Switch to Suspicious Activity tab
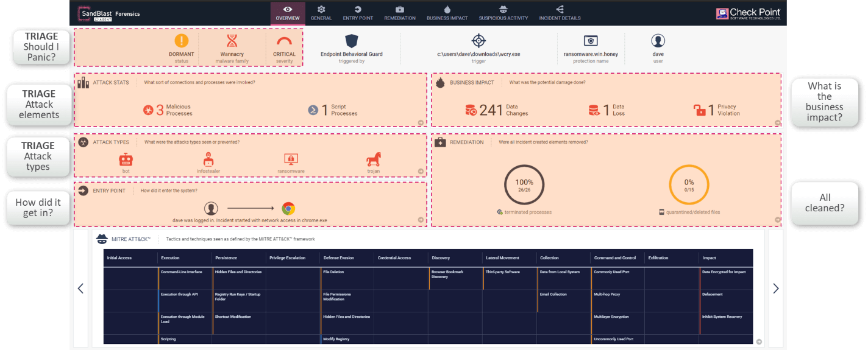868x350 pixels. 503,13
